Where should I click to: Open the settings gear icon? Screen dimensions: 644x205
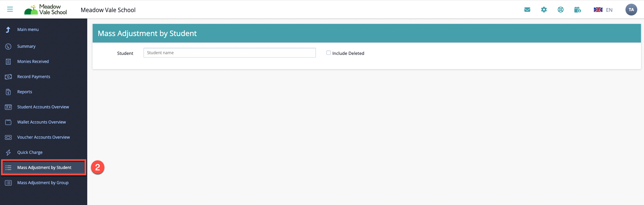(544, 10)
